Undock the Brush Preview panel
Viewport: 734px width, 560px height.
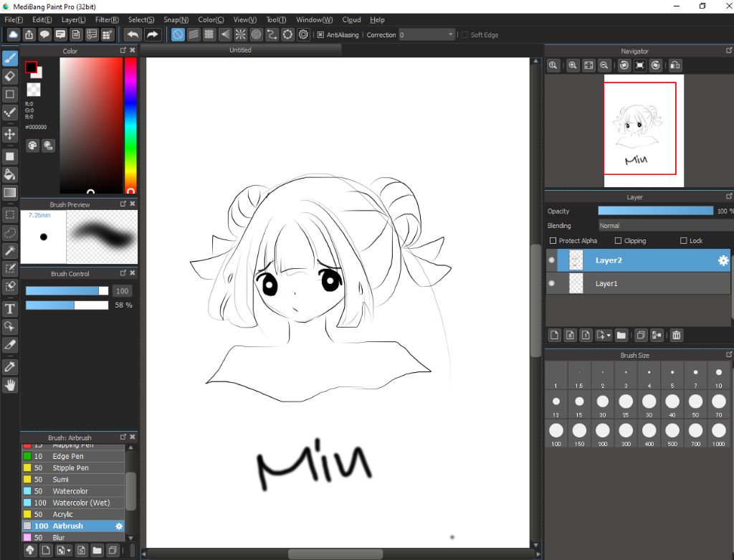[123, 204]
